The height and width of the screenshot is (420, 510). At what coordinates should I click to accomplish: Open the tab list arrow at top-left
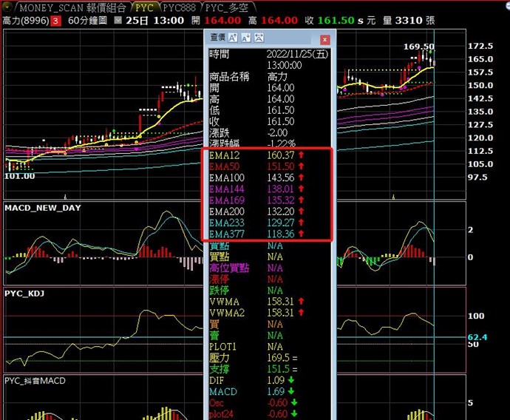point(7,7)
